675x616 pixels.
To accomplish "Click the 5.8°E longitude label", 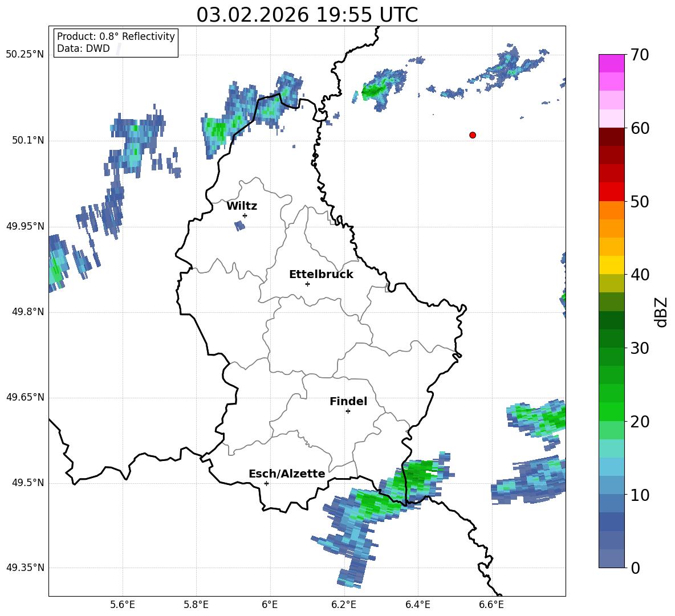I will click(x=196, y=605).
